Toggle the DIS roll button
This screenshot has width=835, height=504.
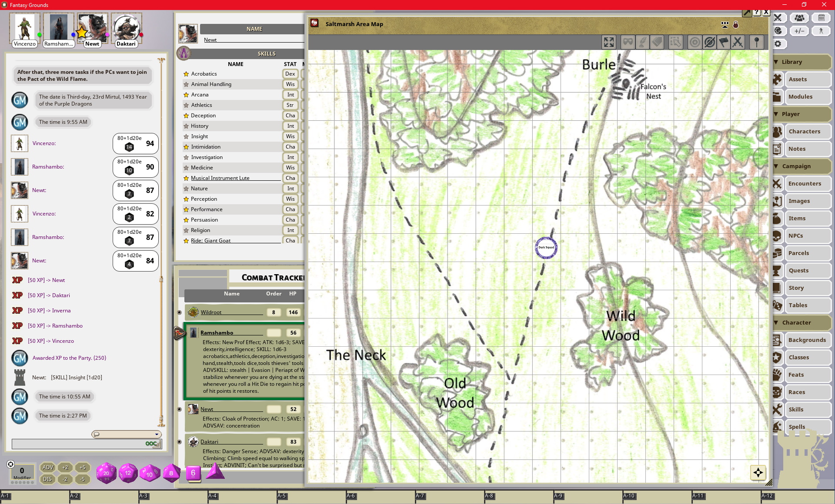[x=48, y=479]
